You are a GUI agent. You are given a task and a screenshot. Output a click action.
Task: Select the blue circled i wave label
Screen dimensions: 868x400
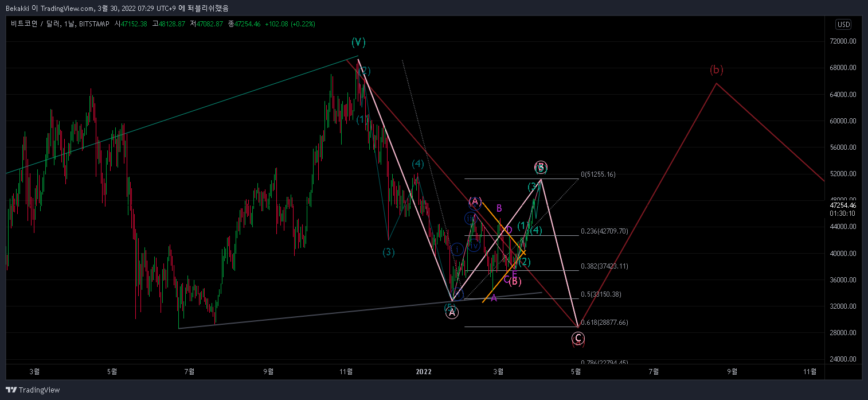[x=457, y=250]
